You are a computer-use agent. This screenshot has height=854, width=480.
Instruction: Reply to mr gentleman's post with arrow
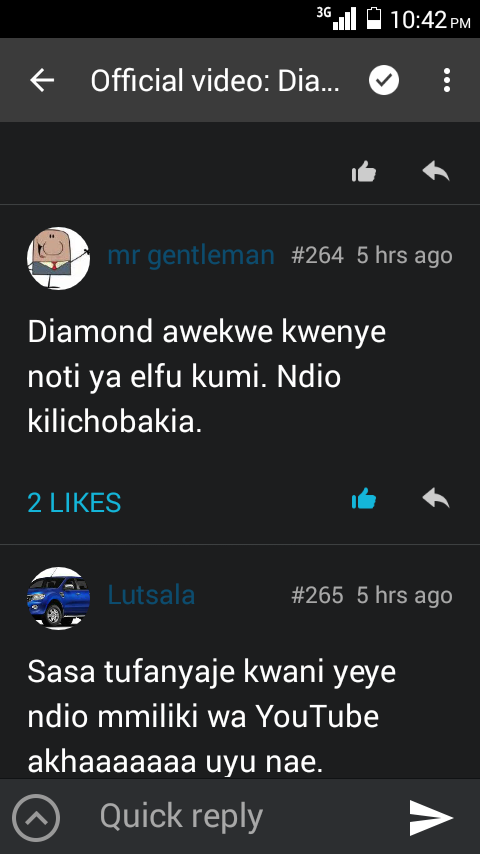tap(436, 498)
